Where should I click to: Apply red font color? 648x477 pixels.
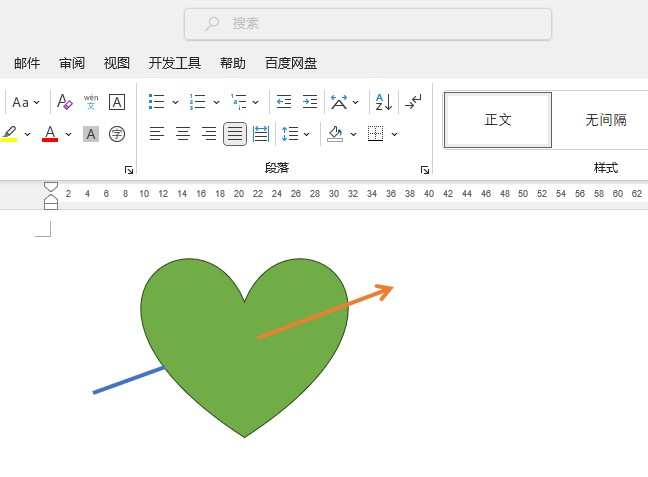tap(50, 134)
